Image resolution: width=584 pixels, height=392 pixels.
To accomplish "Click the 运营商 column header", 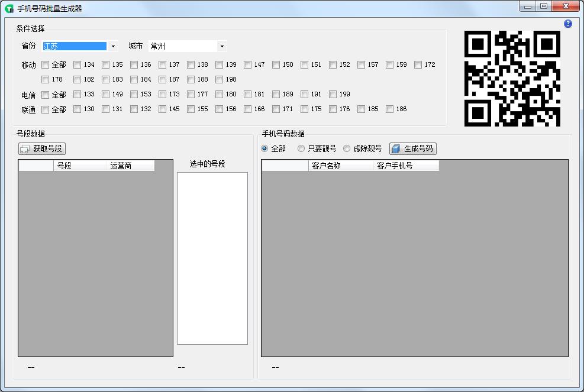I will pos(131,166).
